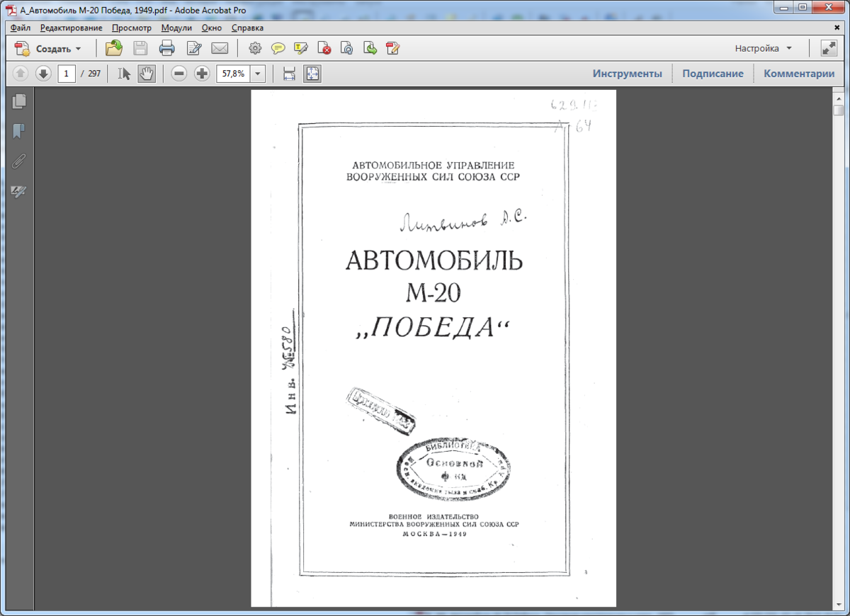Open page thumbnails panel in sidebar
This screenshot has height=616, width=850.
tap(19, 101)
